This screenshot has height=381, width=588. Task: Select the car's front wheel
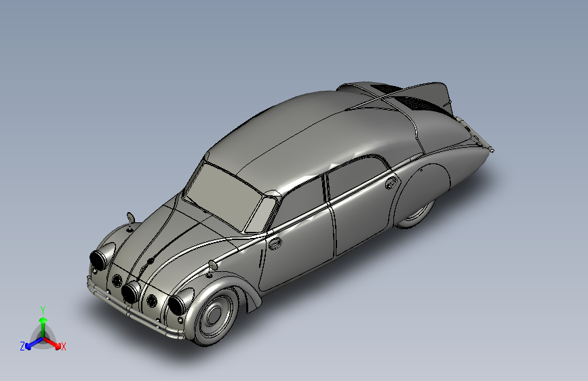pyautogui.click(x=214, y=315)
